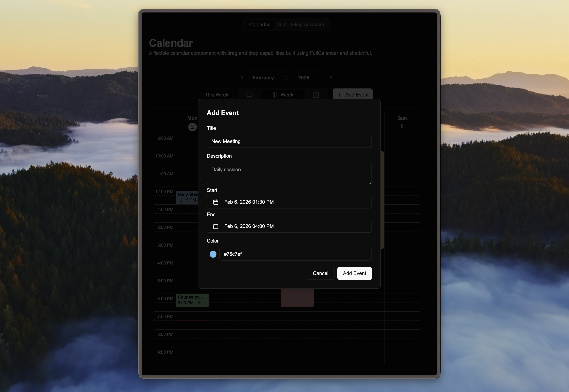Click the month stepper chevrons

(286, 78)
